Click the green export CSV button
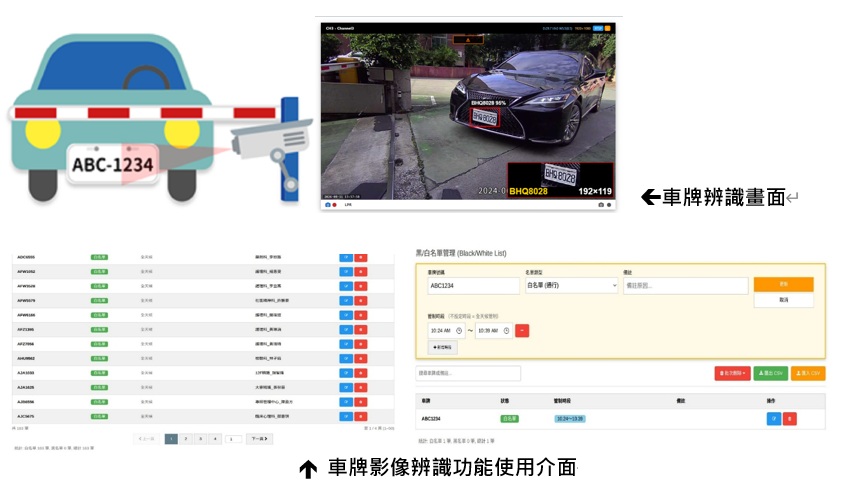Image resolution: width=847 pixels, height=482 pixels. coord(770,373)
